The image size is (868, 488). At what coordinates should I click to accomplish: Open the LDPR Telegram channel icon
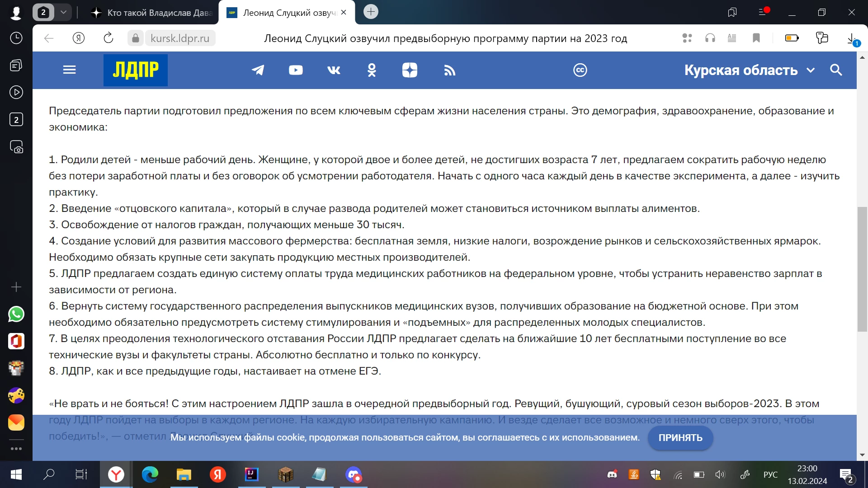click(x=258, y=70)
